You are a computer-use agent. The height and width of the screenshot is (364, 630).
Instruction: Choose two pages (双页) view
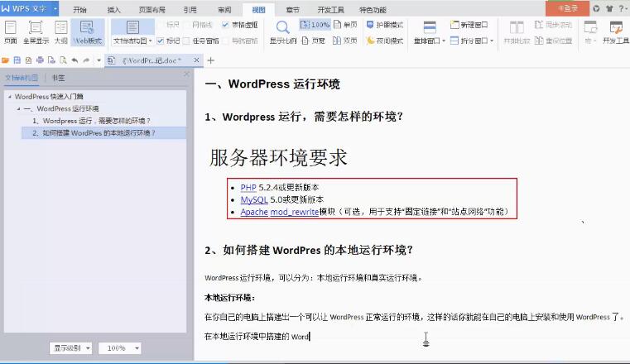pos(345,41)
